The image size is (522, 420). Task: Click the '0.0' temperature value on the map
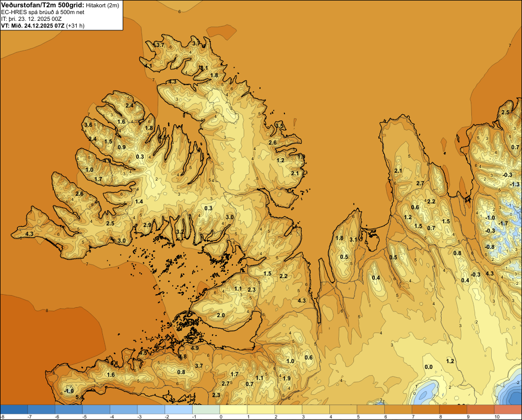point(429,367)
